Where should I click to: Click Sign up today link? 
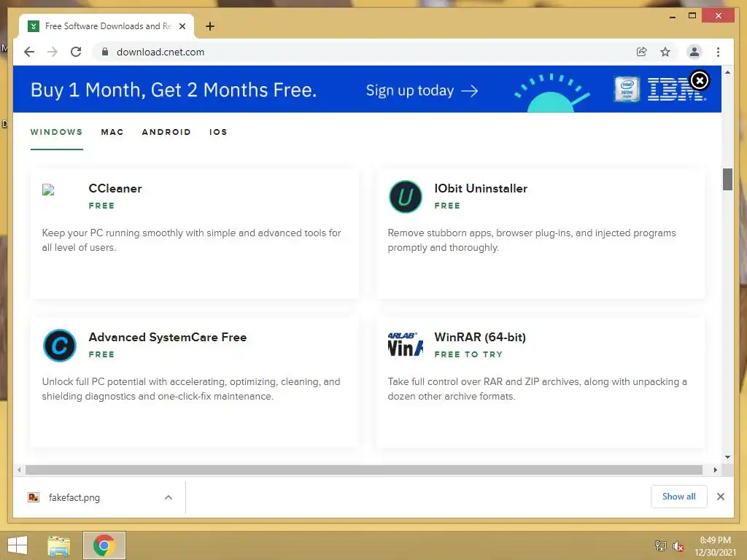422,90
